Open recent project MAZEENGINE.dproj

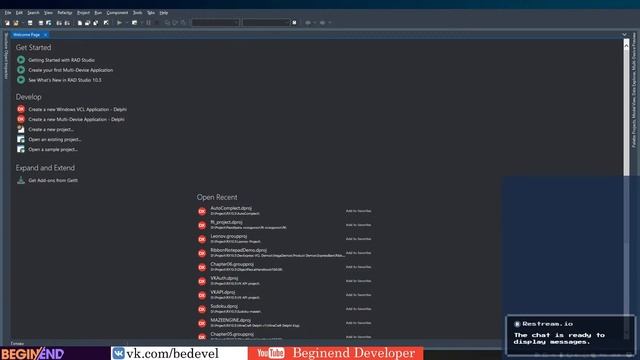(x=230, y=320)
